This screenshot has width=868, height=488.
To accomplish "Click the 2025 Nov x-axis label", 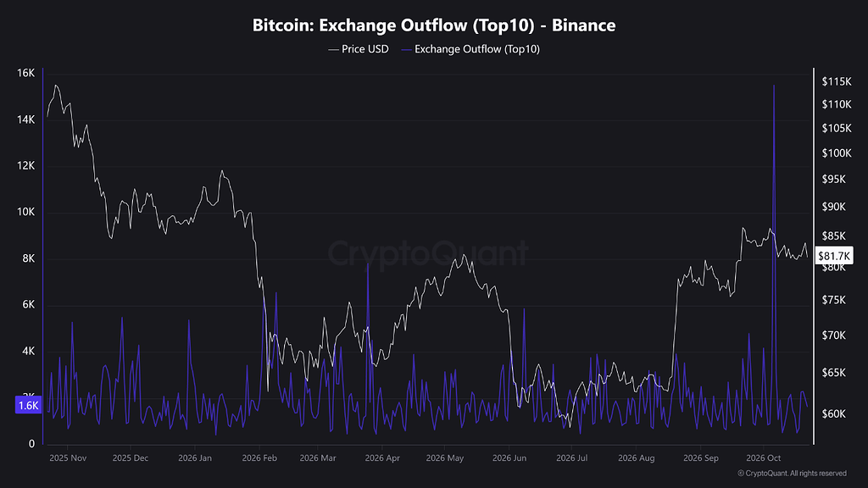I will pos(68,458).
